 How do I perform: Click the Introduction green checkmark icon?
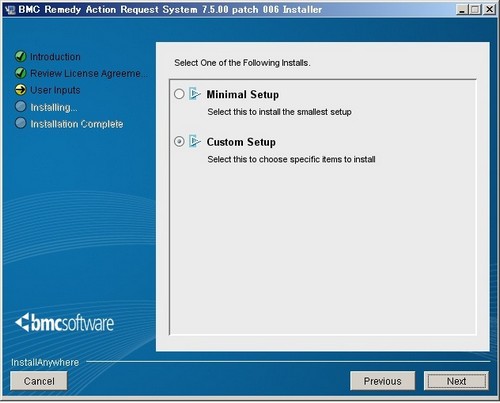tap(21, 56)
